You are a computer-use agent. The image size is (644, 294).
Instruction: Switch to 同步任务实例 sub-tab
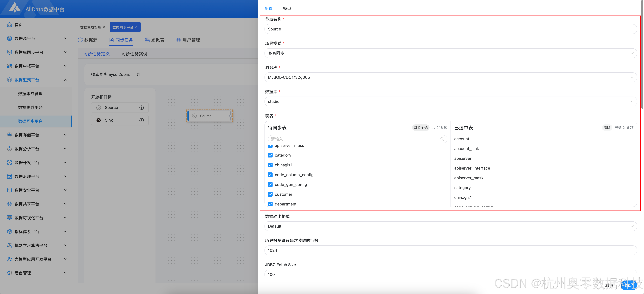[134, 54]
